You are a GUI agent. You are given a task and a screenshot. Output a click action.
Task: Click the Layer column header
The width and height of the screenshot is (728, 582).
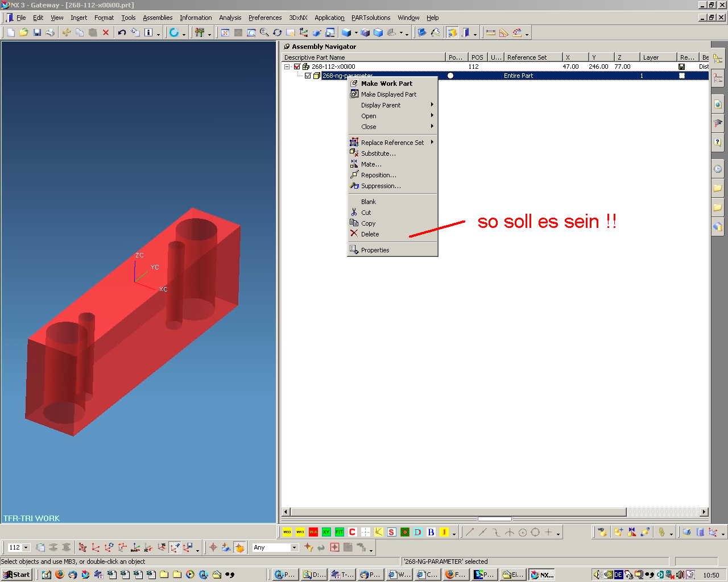point(658,57)
